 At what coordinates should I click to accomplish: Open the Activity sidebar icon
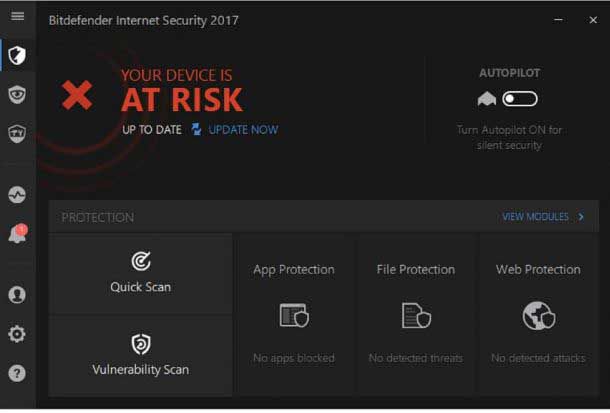(17, 194)
